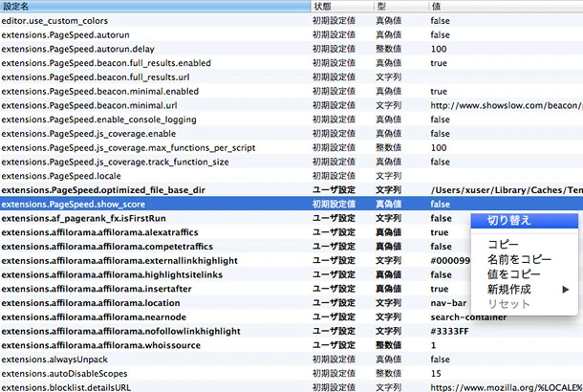
Task: Select extensions.PageSpeed.js_coverage.track_function_size row
Action: [291, 163]
